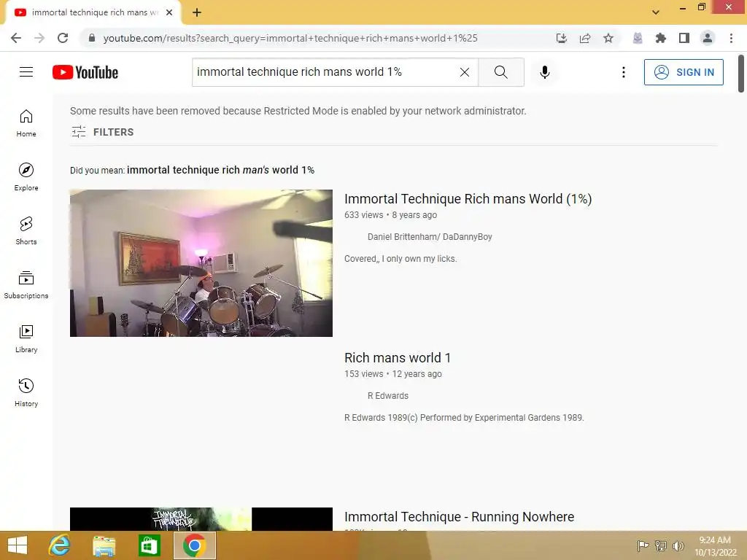Open the drummer video thumbnail
The height and width of the screenshot is (560, 747).
click(201, 262)
